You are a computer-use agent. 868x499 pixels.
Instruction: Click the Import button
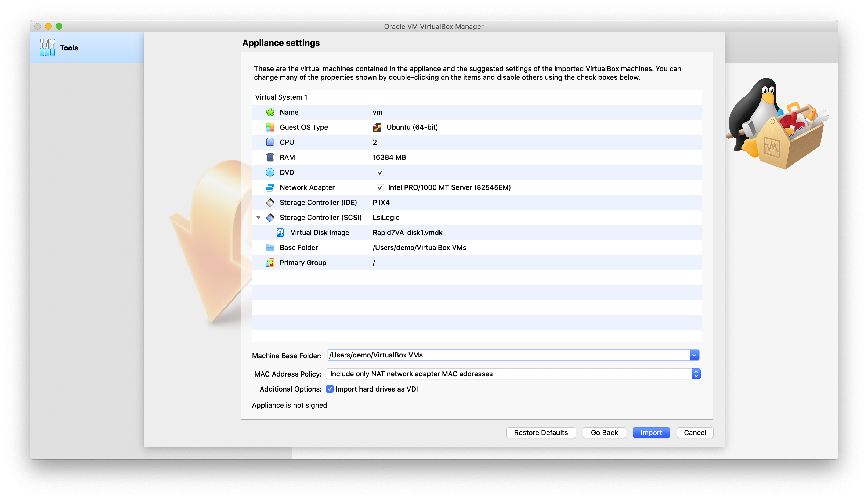[651, 432]
